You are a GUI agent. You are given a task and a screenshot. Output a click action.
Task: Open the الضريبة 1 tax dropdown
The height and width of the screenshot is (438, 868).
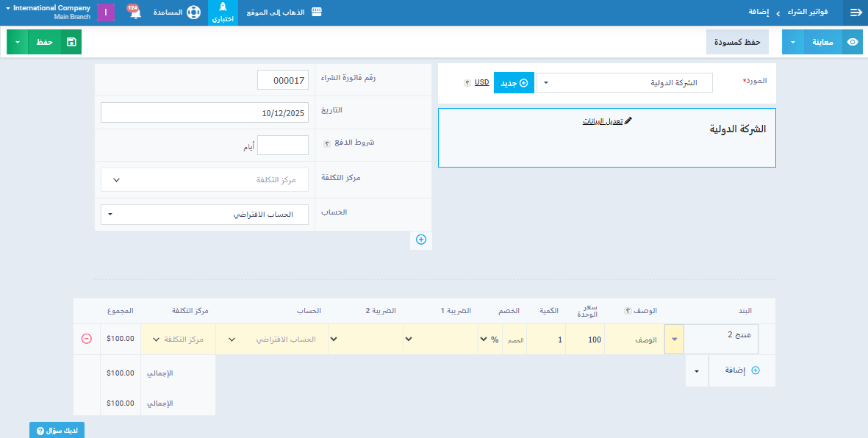coord(440,339)
